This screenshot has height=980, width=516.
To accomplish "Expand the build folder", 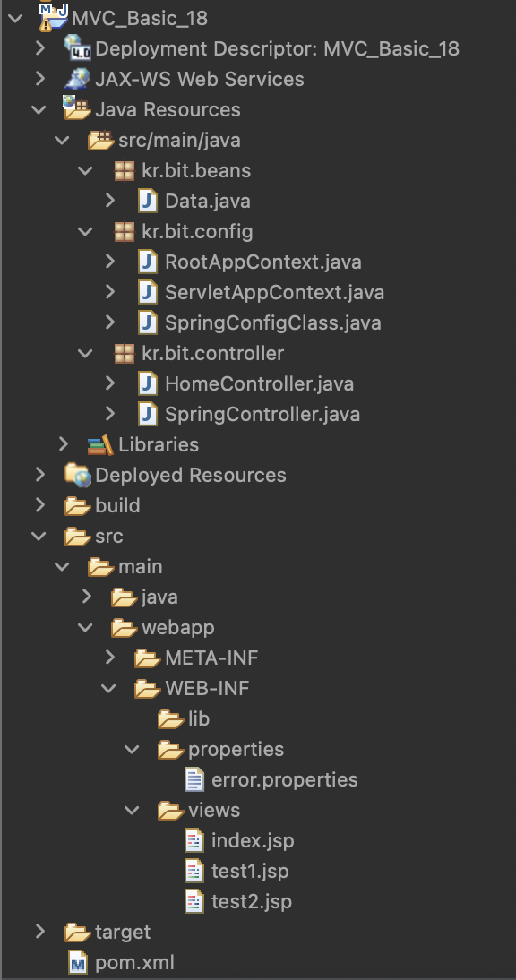I will pos(40,505).
